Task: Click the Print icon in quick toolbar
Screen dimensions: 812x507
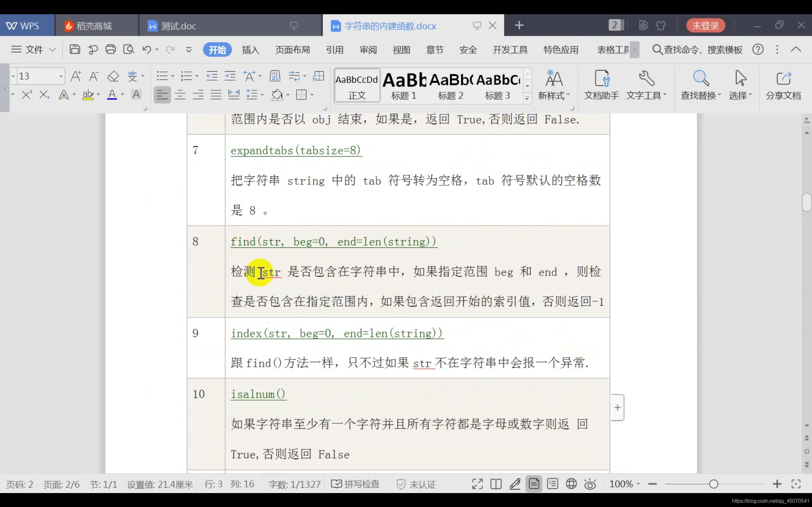Action: click(110, 50)
